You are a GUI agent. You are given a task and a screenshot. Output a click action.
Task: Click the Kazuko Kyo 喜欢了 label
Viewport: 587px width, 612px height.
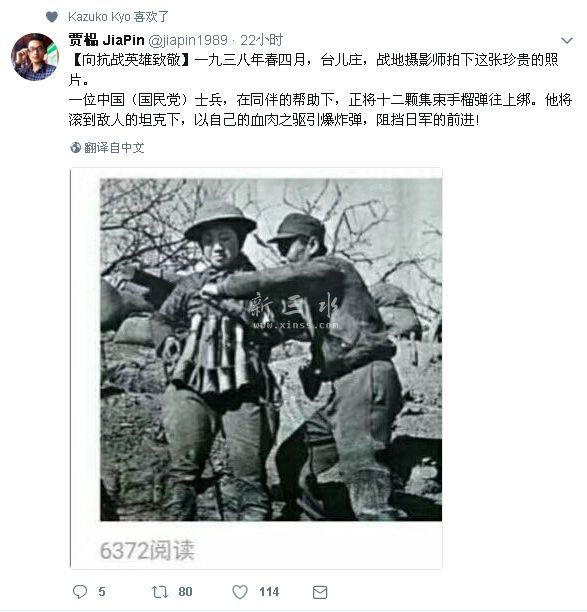[x=118, y=16]
